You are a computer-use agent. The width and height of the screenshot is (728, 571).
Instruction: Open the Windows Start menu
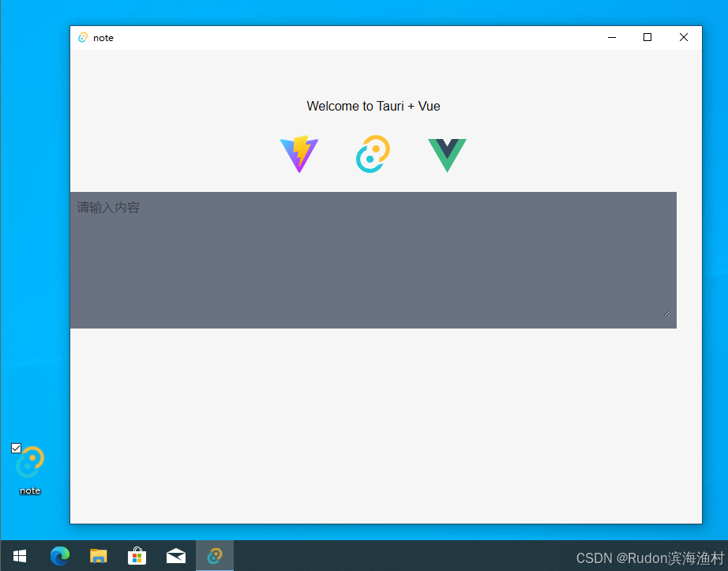[x=20, y=556]
